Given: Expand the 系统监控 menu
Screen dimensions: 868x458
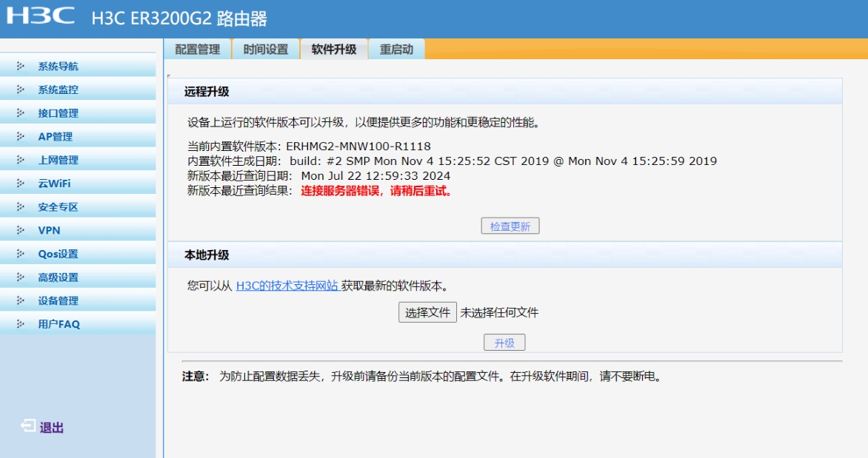Looking at the screenshot, I should (78, 89).
